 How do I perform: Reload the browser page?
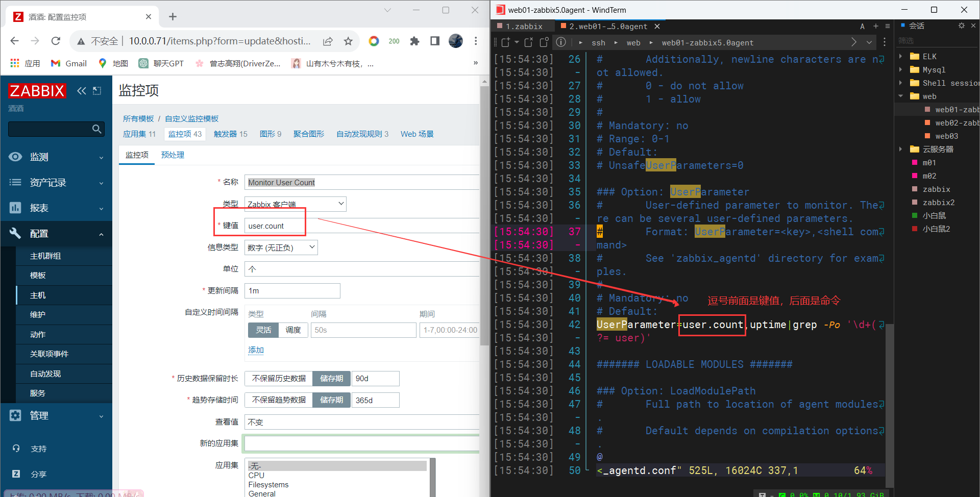56,41
